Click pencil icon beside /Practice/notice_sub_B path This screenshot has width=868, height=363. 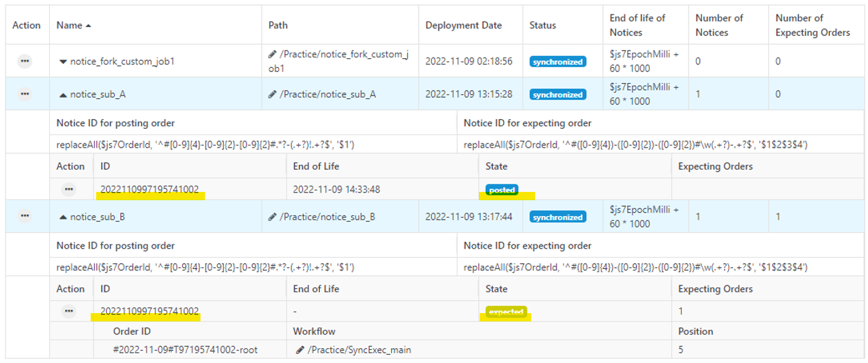click(x=273, y=217)
